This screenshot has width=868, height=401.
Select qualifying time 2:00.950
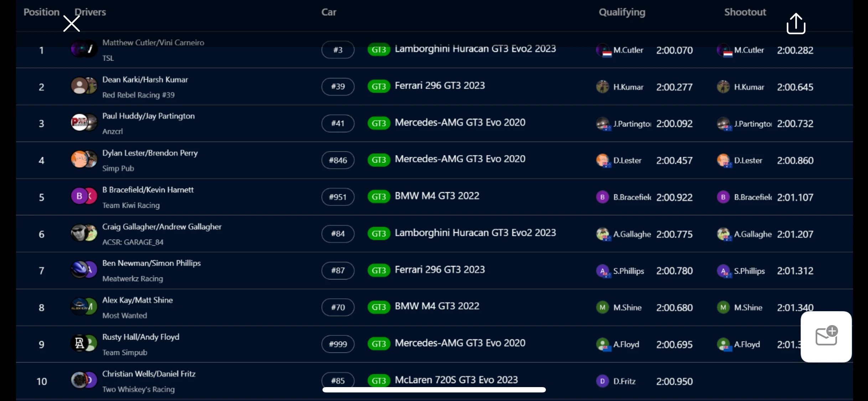click(675, 381)
